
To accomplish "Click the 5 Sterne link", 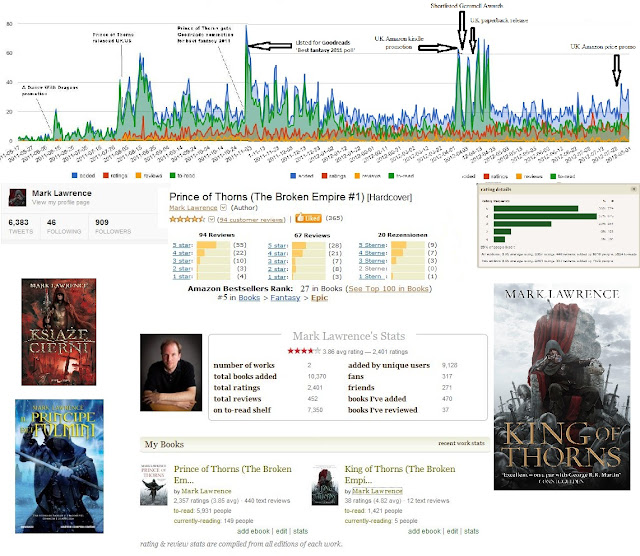I will 372,245.
